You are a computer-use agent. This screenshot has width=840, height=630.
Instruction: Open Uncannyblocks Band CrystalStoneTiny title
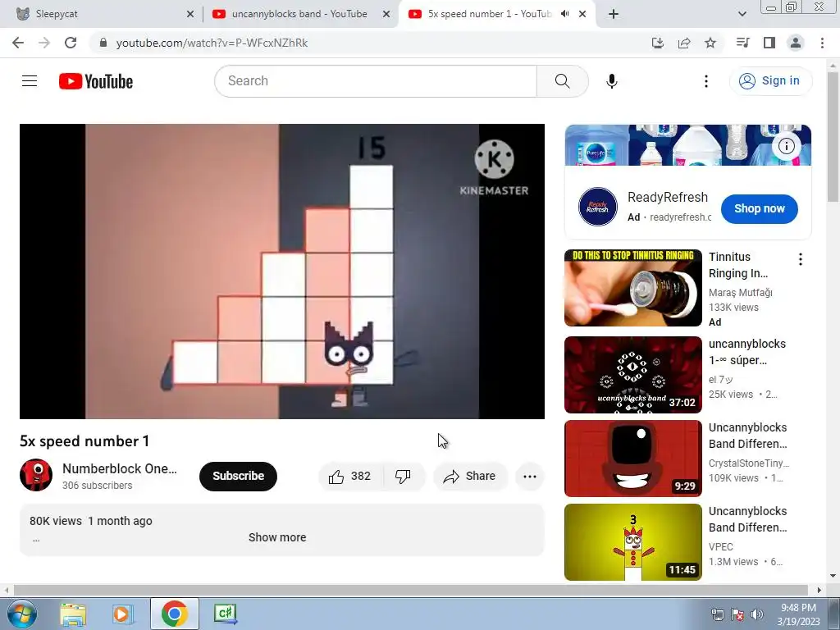pyautogui.click(x=748, y=436)
